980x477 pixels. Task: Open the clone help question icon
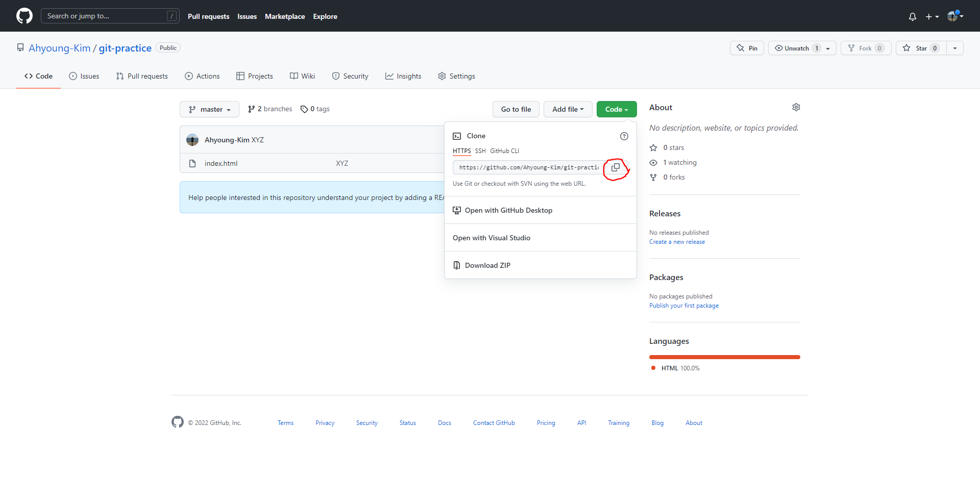click(x=624, y=136)
